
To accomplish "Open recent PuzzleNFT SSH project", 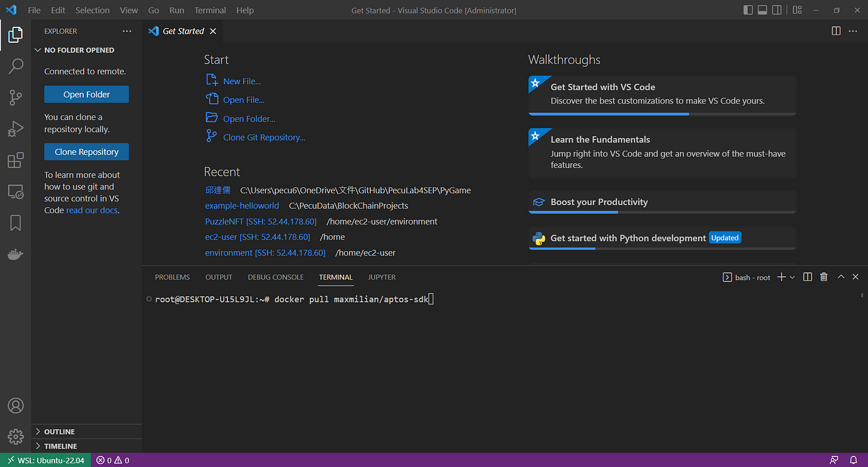I will pyautogui.click(x=261, y=221).
